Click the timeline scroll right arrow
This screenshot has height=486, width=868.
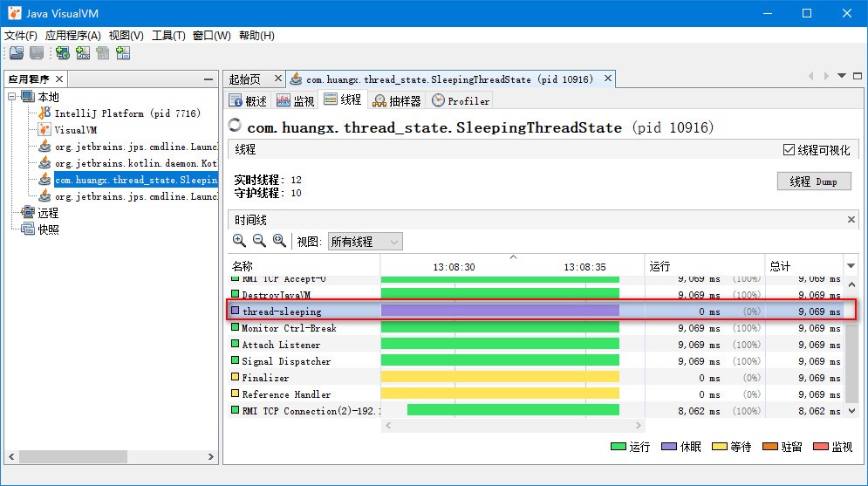click(x=639, y=425)
